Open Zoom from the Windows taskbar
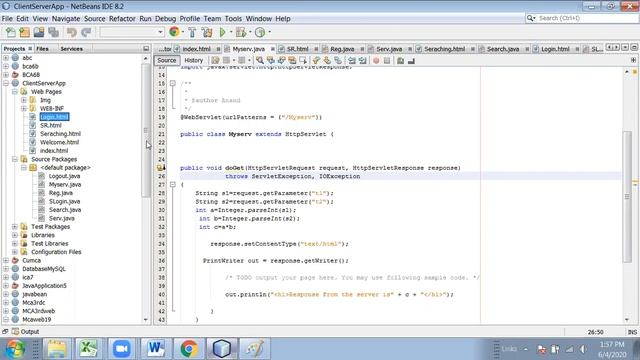Screen dimensions: 640x360 [121, 349]
